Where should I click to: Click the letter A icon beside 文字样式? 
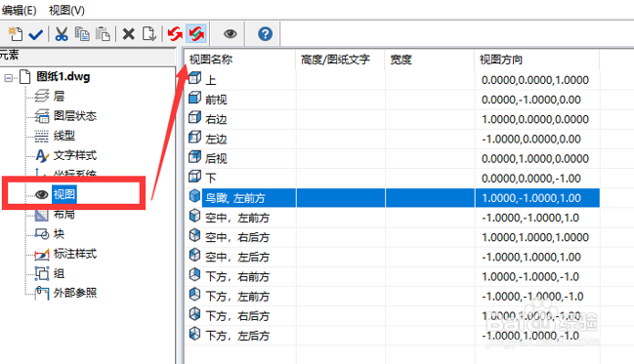pos(42,156)
